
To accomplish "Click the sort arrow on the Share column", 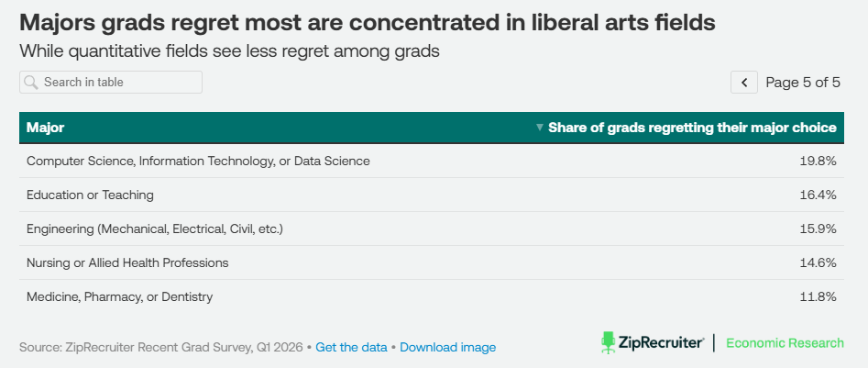I will click(x=540, y=128).
